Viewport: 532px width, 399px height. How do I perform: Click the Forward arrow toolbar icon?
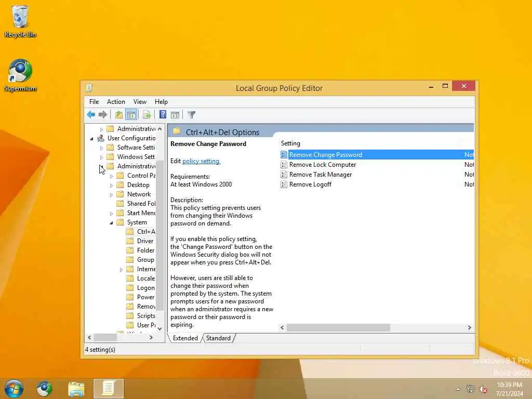tap(103, 115)
